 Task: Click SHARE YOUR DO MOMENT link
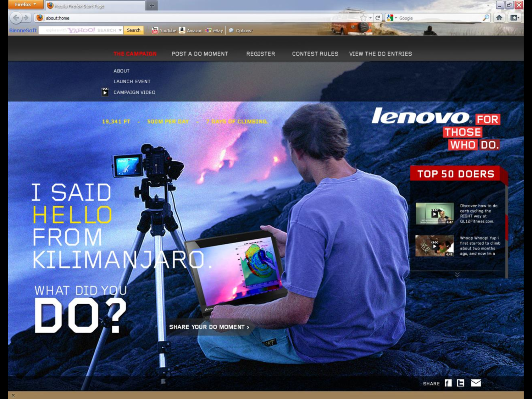[x=209, y=327]
